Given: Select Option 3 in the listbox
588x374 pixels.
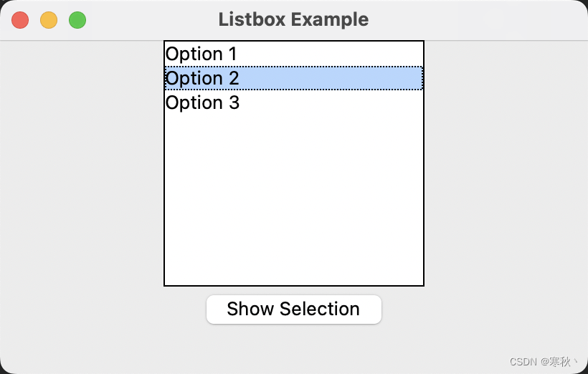Looking at the screenshot, I should [202, 102].
